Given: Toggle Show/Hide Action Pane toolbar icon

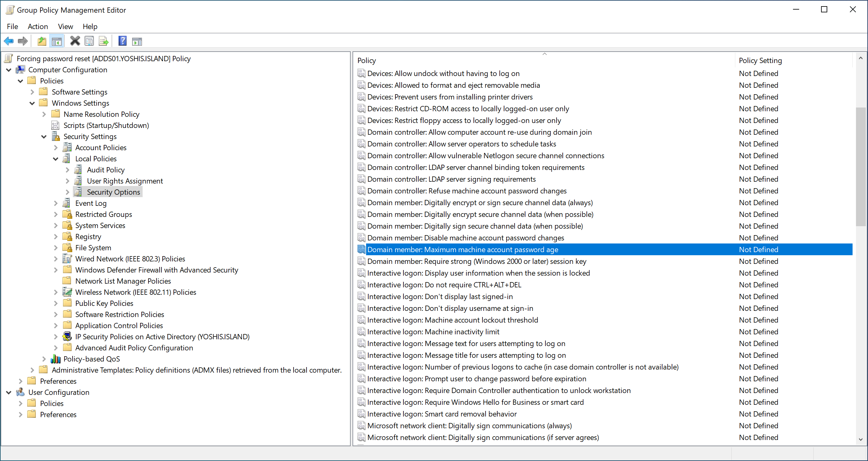Looking at the screenshot, I should coord(137,41).
